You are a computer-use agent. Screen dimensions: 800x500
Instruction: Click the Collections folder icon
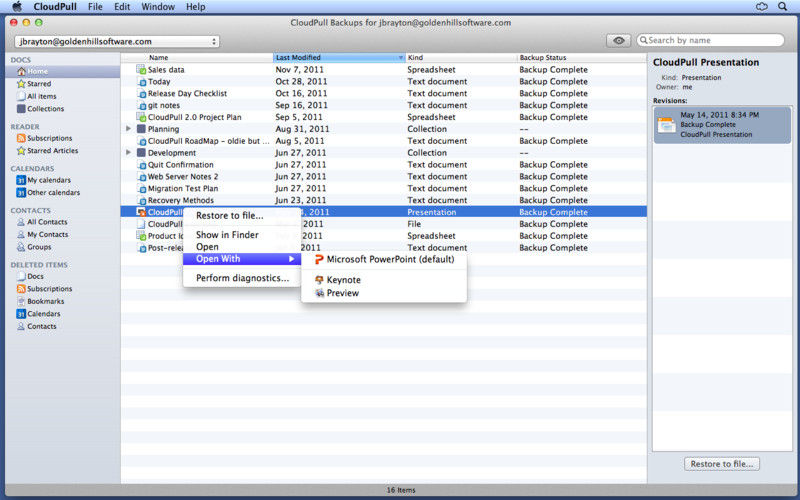coord(21,109)
